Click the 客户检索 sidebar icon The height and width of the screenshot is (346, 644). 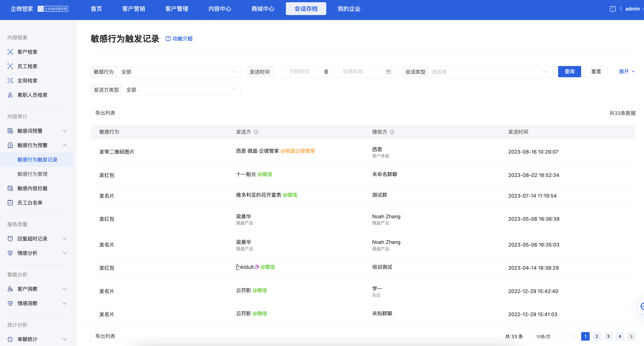click(10, 52)
